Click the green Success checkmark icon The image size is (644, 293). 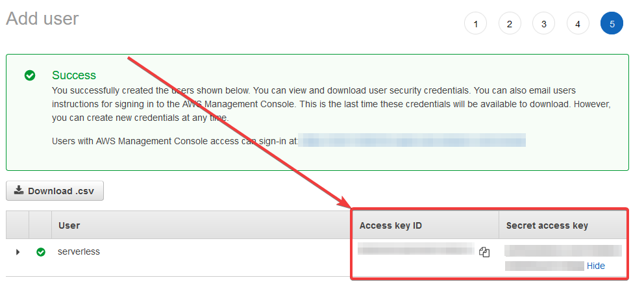coord(30,75)
